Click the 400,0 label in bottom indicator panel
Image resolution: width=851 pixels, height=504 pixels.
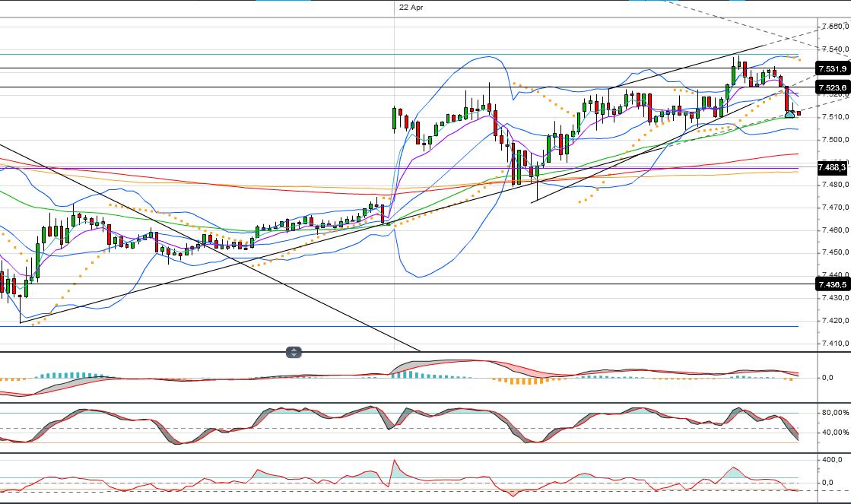coord(831,459)
